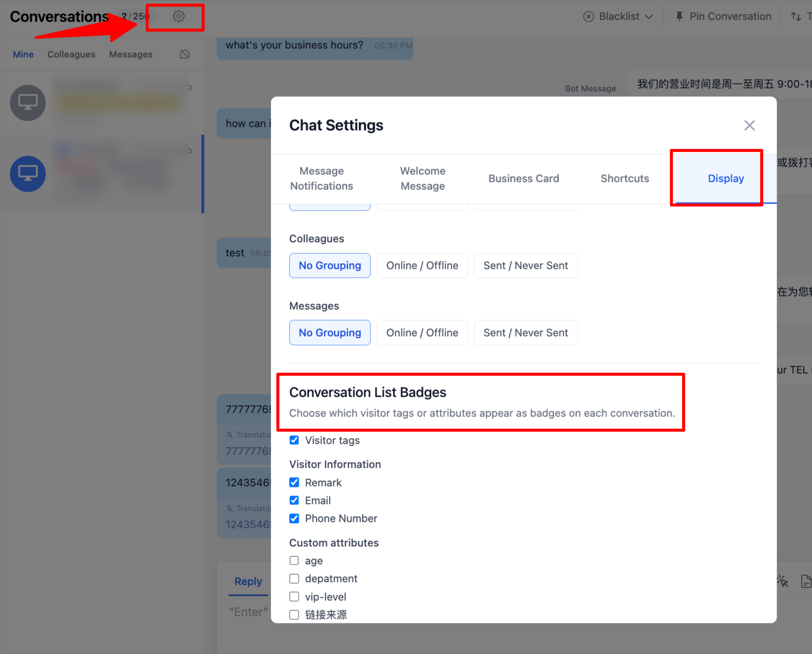Screen dimensions: 812x654
Task: Select Sent / Never Sent under Messages
Action: [x=526, y=333]
